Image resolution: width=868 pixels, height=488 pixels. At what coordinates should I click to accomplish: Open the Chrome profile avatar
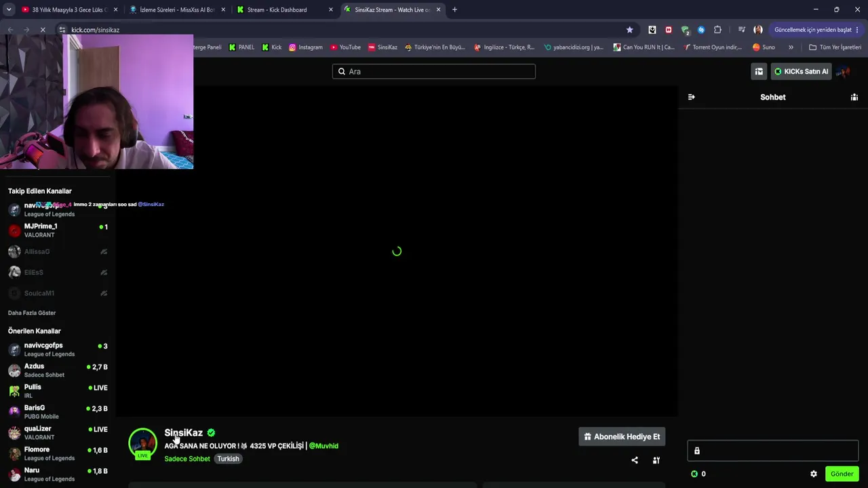(x=758, y=30)
